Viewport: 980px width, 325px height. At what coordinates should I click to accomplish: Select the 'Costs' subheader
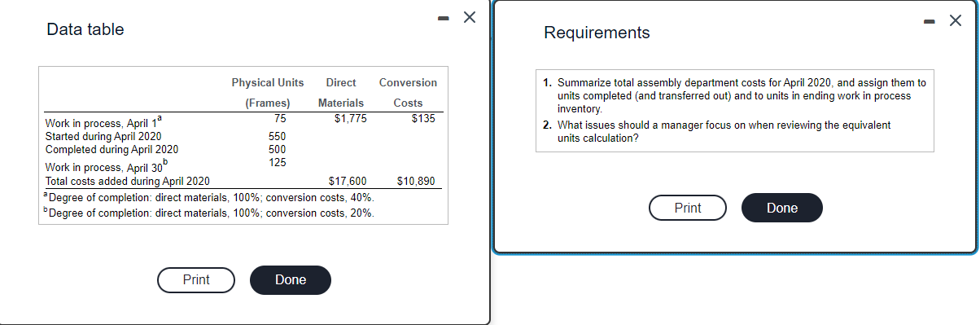pos(408,103)
